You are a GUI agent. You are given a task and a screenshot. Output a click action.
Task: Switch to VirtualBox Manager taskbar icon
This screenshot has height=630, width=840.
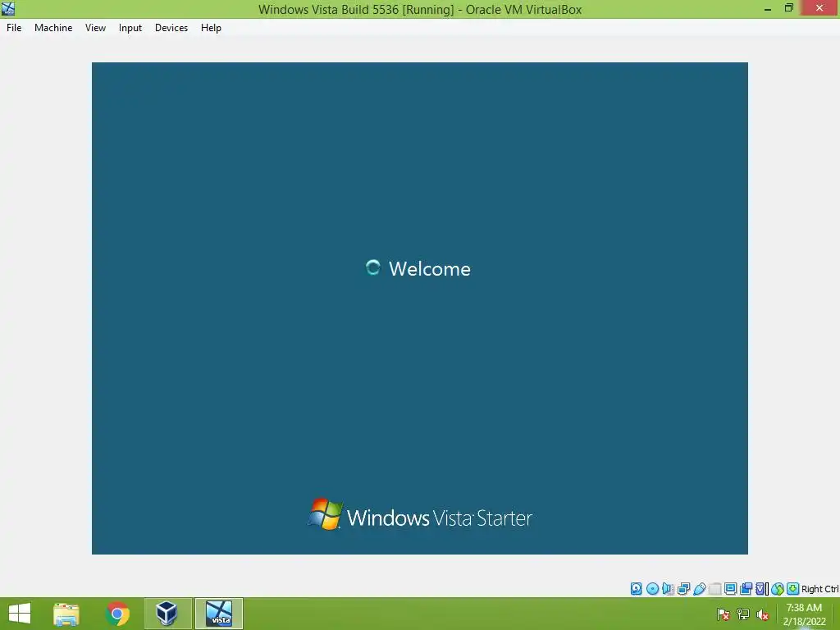click(167, 614)
